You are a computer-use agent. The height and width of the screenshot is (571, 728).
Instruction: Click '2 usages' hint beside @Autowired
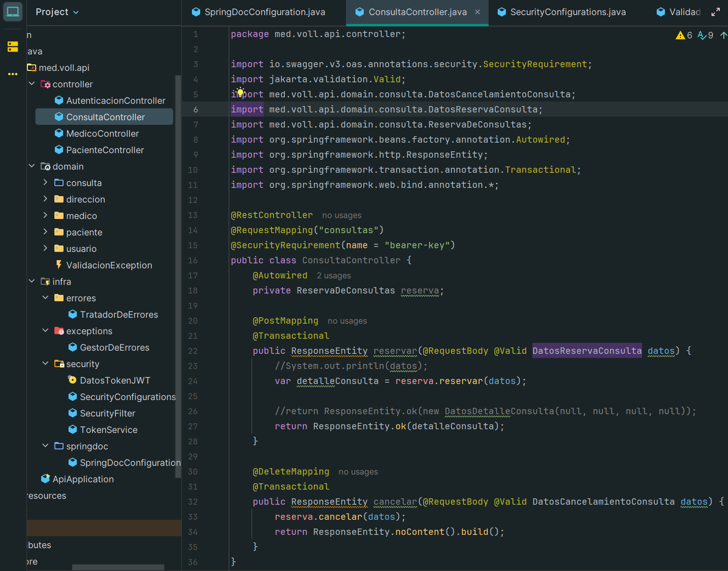[334, 276]
